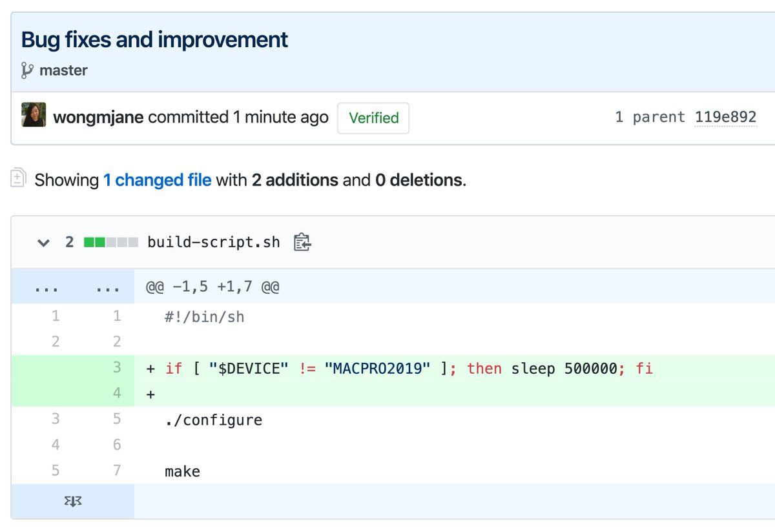Image resolution: width=775 pixels, height=532 pixels.
Task: Select new line number 7 beside make
Action: pyautogui.click(x=117, y=471)
